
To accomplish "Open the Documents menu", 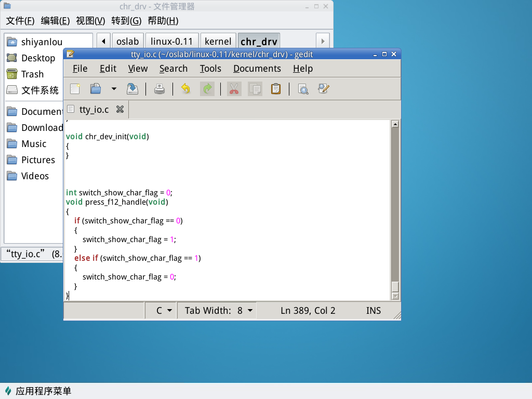I will (x=257, y=69).
